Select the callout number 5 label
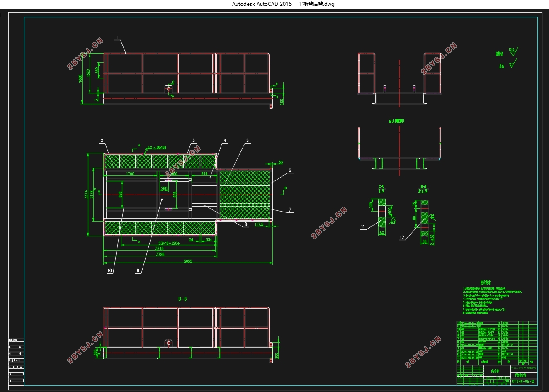Screen dimensions: 549x392 pos(248,141)
